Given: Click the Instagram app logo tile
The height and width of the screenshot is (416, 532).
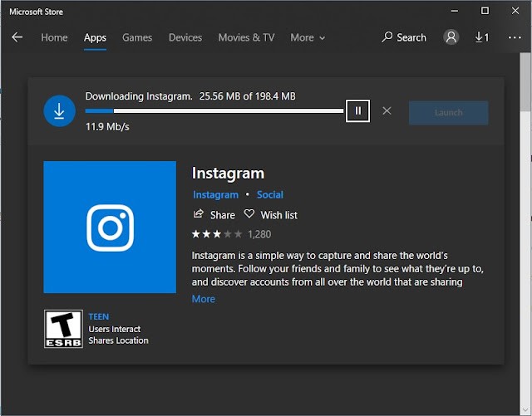Looking at the screenshot, I should [x=110, y=227].
